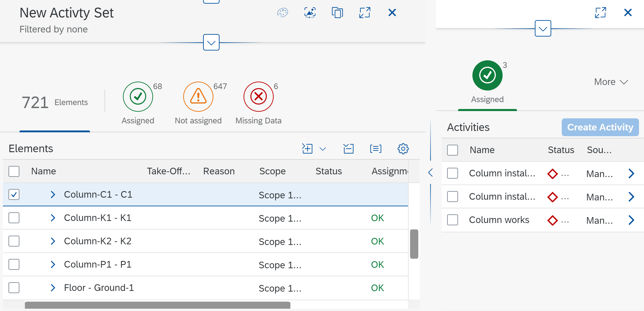Click the Status column header in Elements
Viewport: 644px width, 311px height.
[329, 171]
